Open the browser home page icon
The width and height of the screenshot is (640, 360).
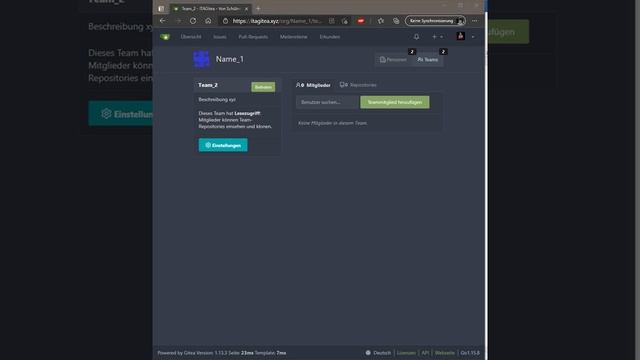click(x=208, y=21)
